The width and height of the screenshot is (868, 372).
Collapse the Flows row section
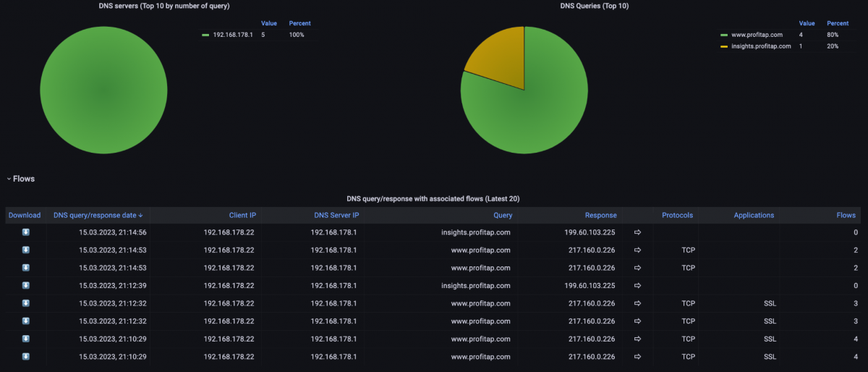[21, 179]
